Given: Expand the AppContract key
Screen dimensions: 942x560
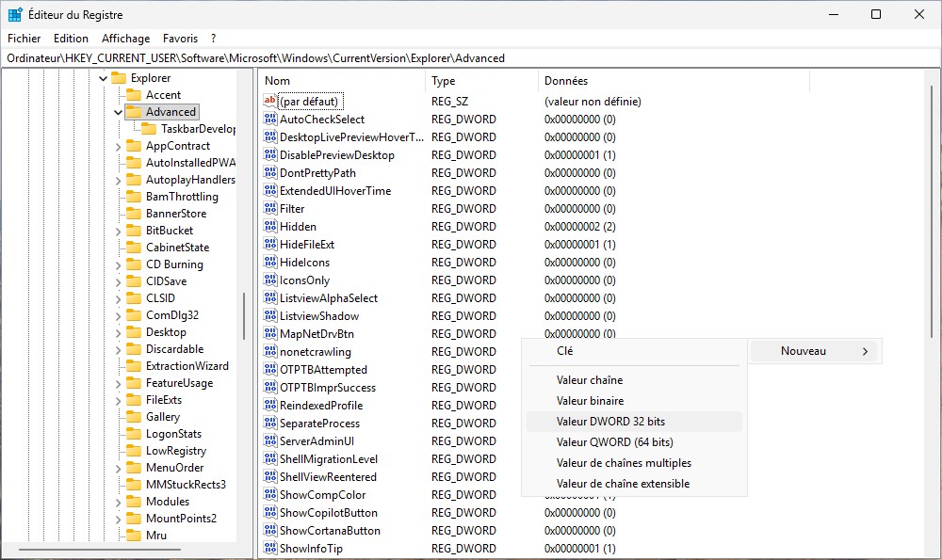Looking at the screenshot, I should coord(118,146).
